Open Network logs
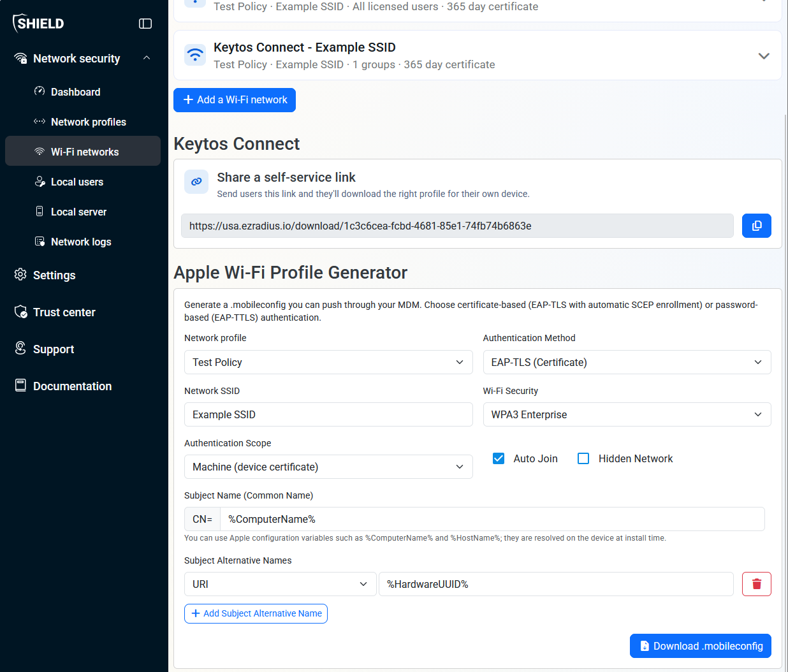Screen dimensions: 788x672 pyautogui.click(x=83, y=242)
